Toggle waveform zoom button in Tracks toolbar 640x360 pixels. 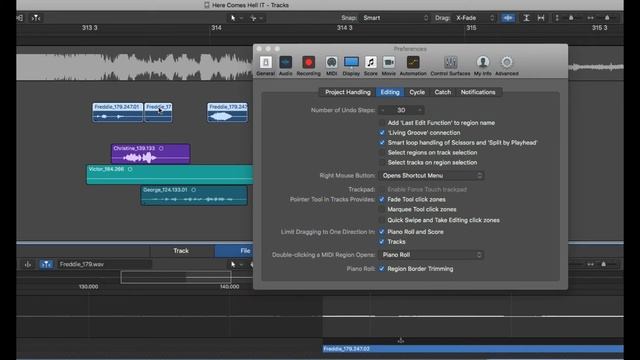[x=508, y=18]
